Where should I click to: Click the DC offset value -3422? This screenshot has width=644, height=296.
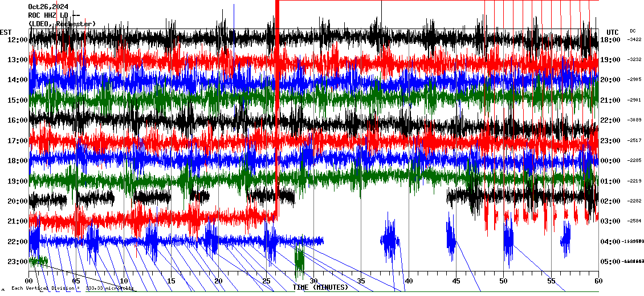634,40
